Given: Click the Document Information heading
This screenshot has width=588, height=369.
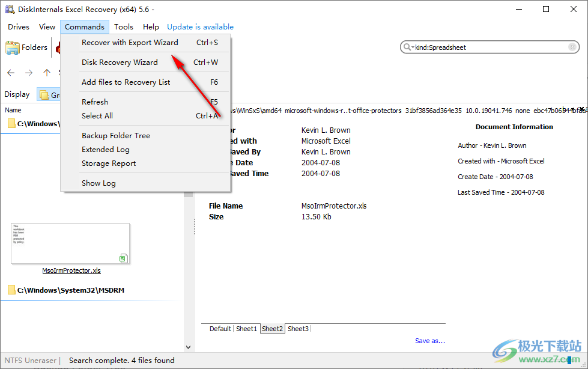Looking at the screenshot, I should 514,127.
